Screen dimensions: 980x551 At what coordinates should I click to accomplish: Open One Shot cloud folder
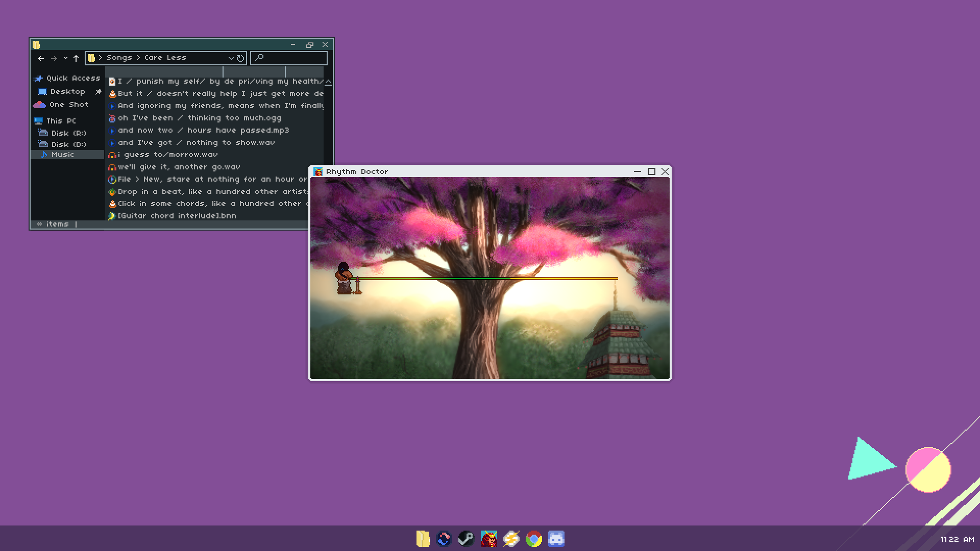(61, 105)
